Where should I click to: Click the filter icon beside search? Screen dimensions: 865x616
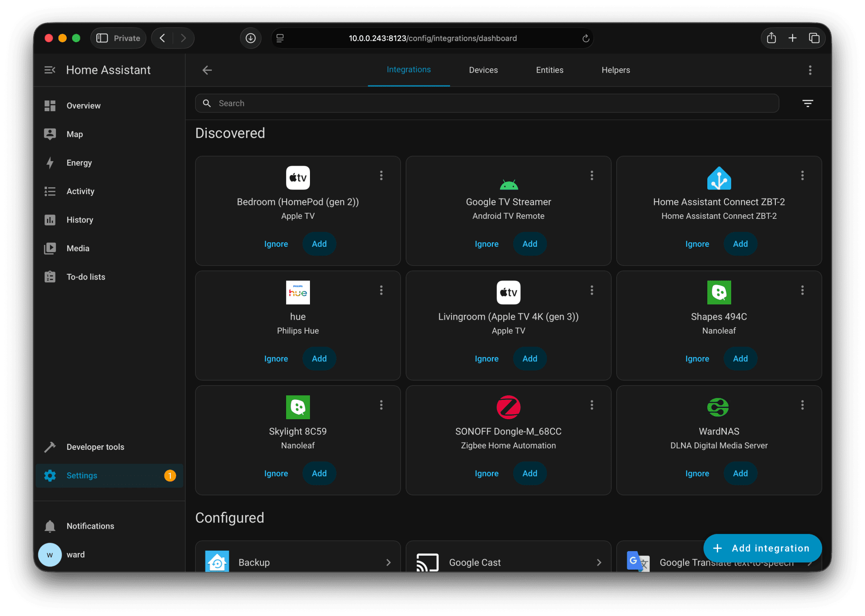pos(807,104)
